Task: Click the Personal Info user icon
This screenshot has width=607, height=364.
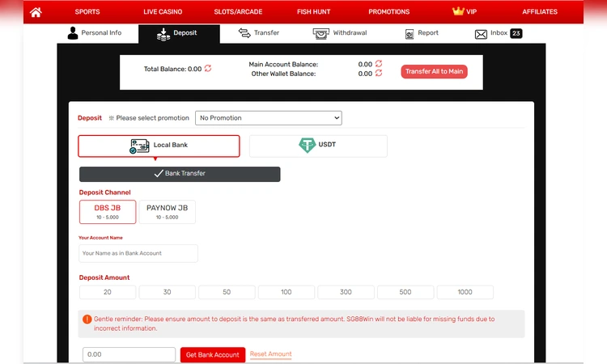Action: [x=73, y=33]
